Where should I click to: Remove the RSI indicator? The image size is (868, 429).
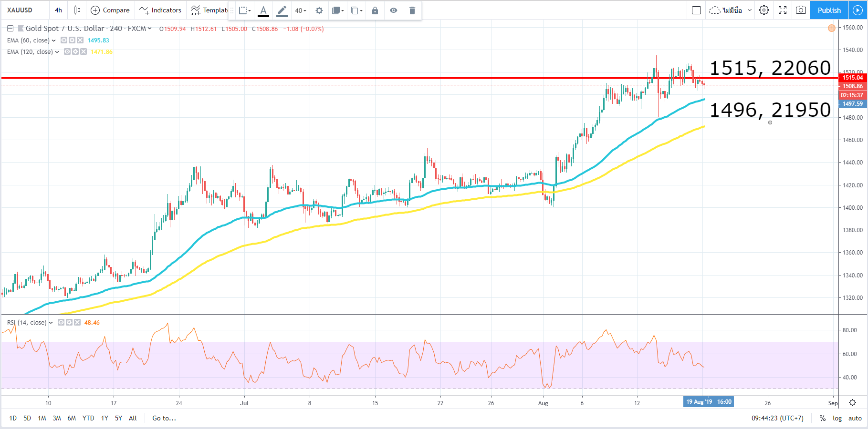tap(77, 323)
